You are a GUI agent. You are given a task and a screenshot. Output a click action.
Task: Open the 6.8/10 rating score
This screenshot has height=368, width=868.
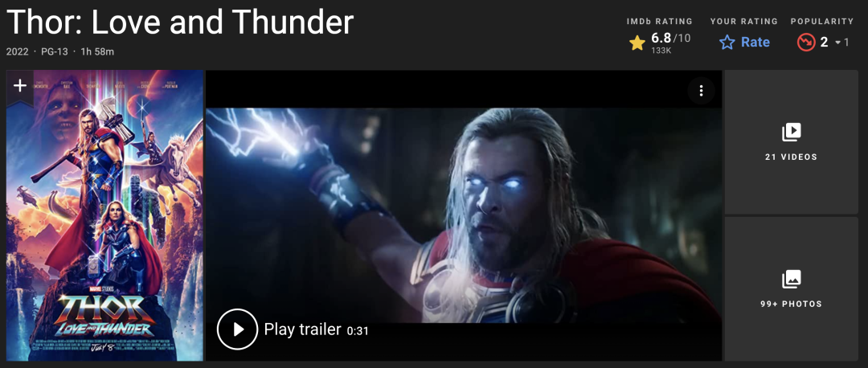670,39
